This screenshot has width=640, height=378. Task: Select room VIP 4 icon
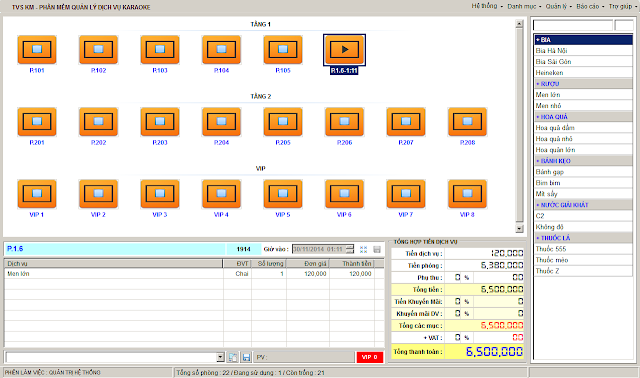pos(221,193)
